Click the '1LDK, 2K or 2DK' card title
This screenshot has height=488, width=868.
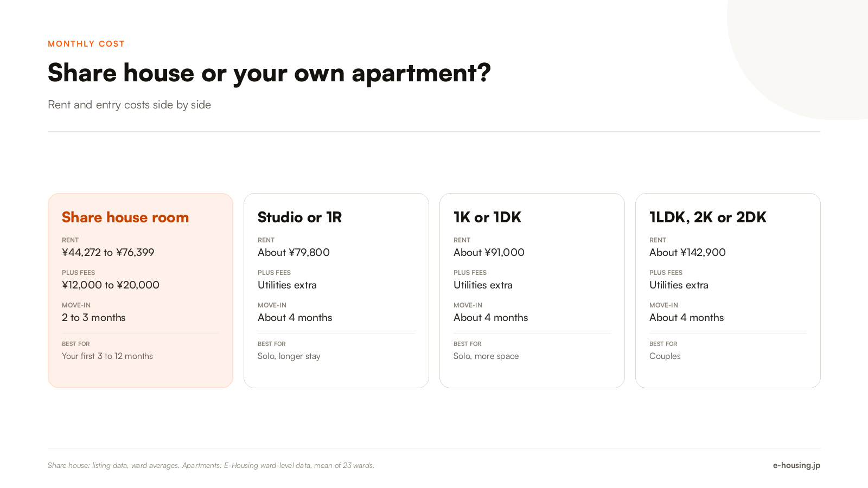pyautogui.click(x=708, y=217)
